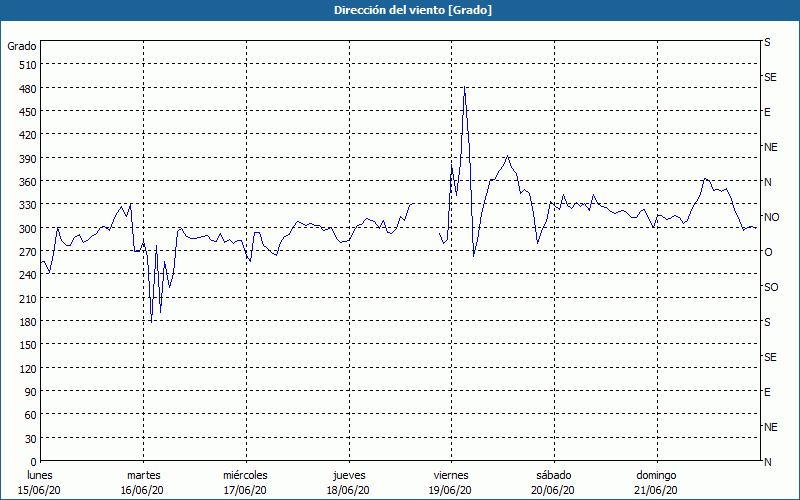Viewport: 800px width, 500px height.
Task: Select the 'E' compass label beside 450
Action: click(767, 112)
